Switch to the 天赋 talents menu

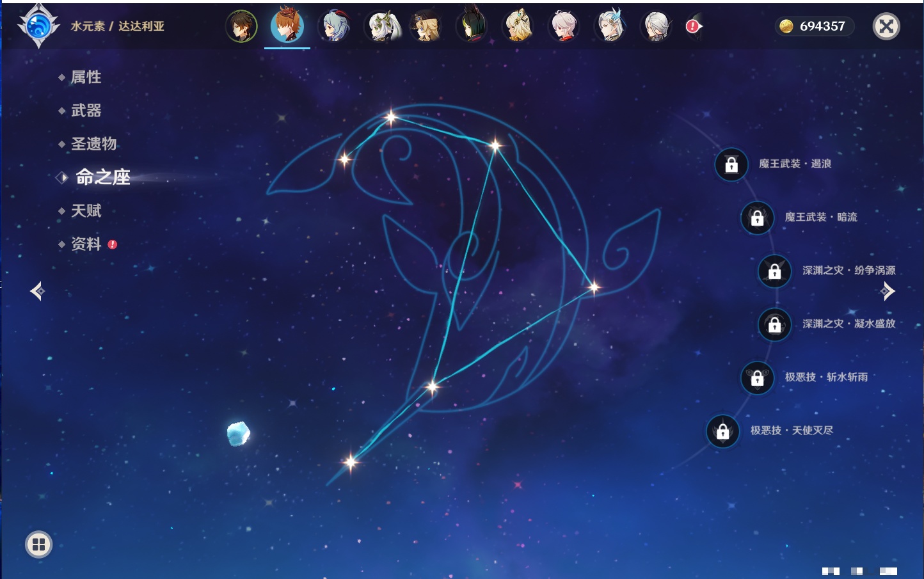click(x=86, y=210)
